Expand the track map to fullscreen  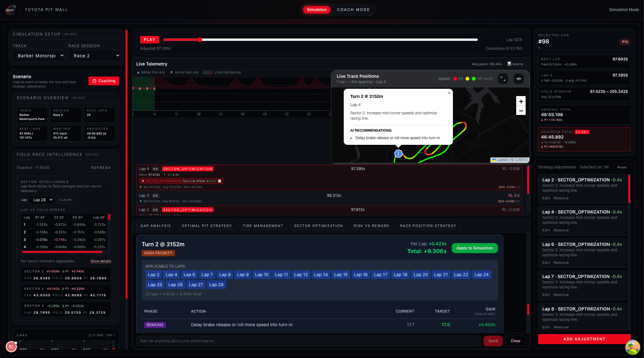click(x=503, y=79)
